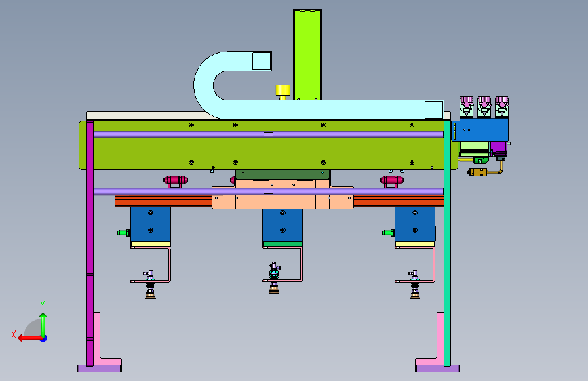Select yellow pad under the right blue block
This screenshot has width=588, height=381.
click(415, 244)
